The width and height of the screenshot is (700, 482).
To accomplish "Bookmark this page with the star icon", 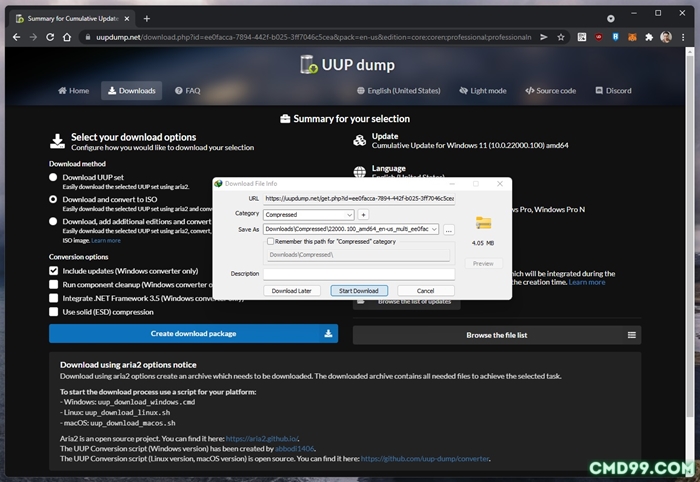I will (561, 37).
